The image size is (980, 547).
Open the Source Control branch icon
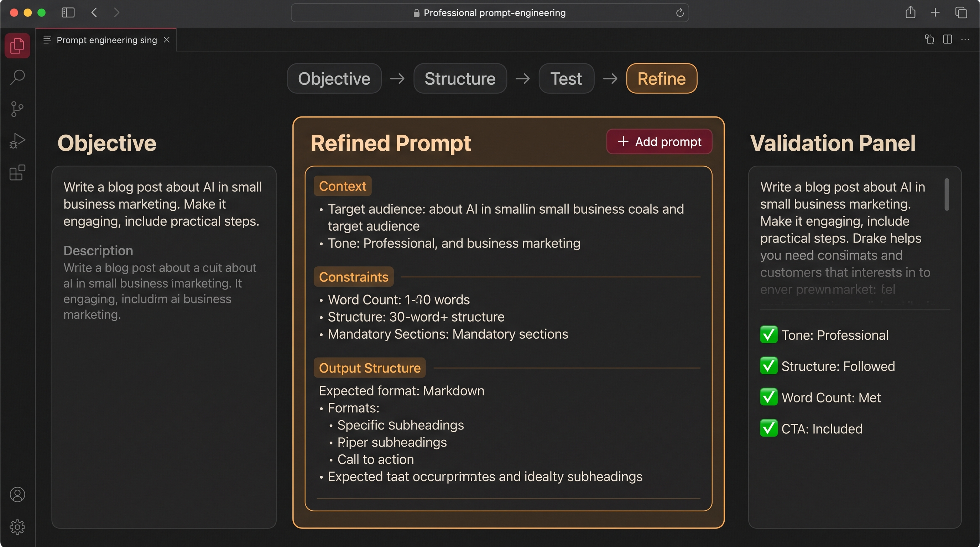17,109
